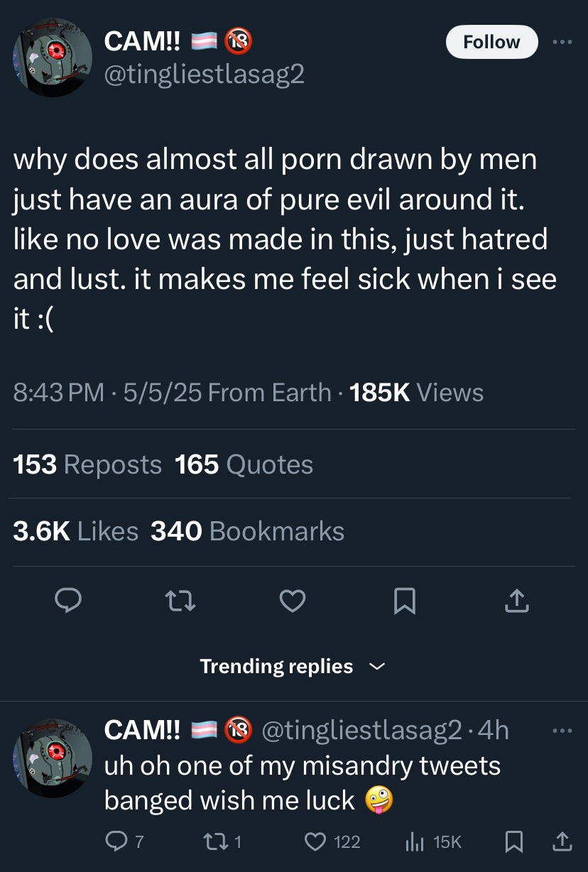Follow the CAM!! account
588x872 pixels.
[x=491, y=43]
